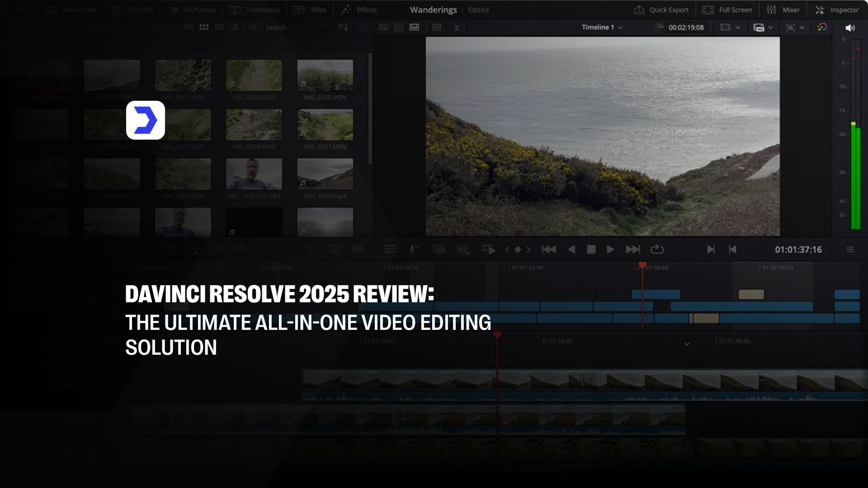Open the Mixer panel

click(783, 10)
